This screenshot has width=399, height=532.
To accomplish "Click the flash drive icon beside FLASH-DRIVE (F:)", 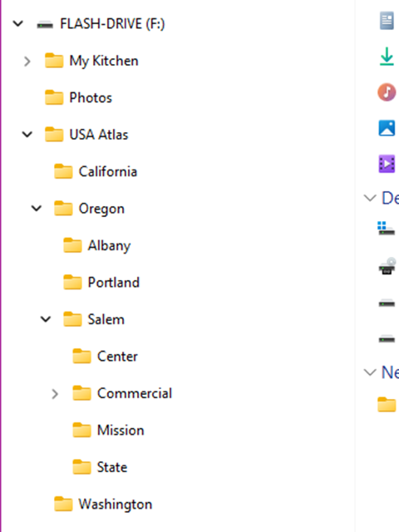I will tap(45, 24).
